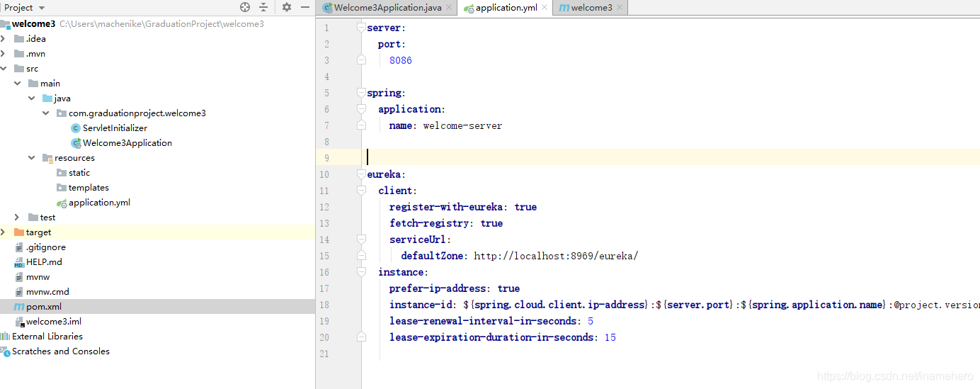Click welcome-server name value
Image resolution: width=980 pixels, height=389 pixels.
coord(463,125)
